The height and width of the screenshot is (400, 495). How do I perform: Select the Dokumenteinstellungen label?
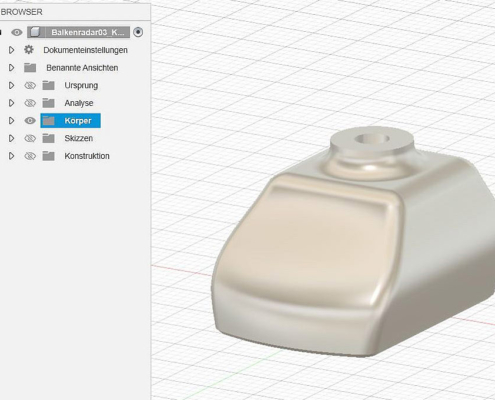[85, 50]
